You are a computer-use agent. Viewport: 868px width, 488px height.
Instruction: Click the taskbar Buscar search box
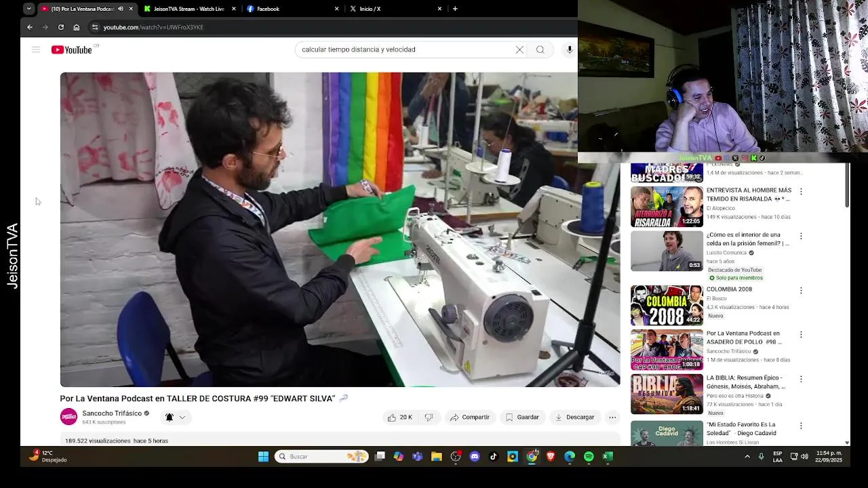pos(321,457)
